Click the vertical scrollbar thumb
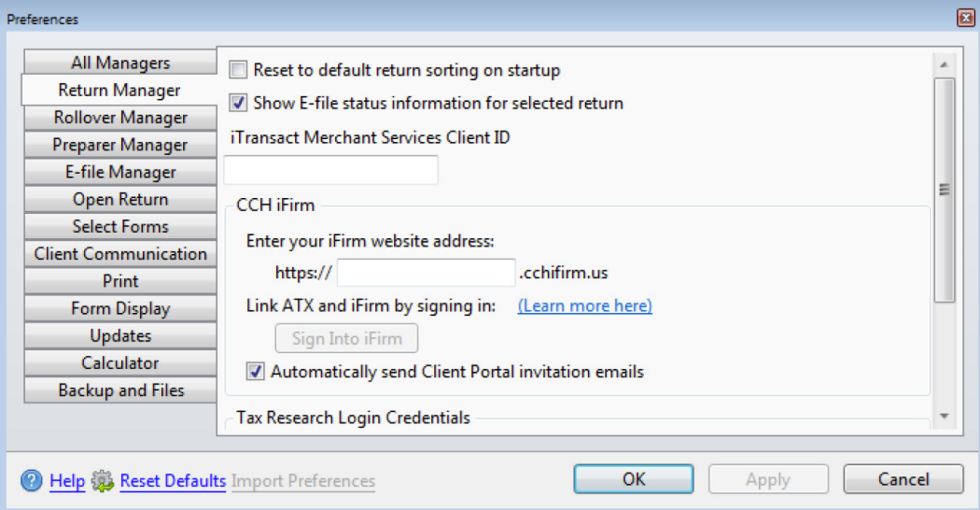Screen dimensions: 980x510 [944, 190]
